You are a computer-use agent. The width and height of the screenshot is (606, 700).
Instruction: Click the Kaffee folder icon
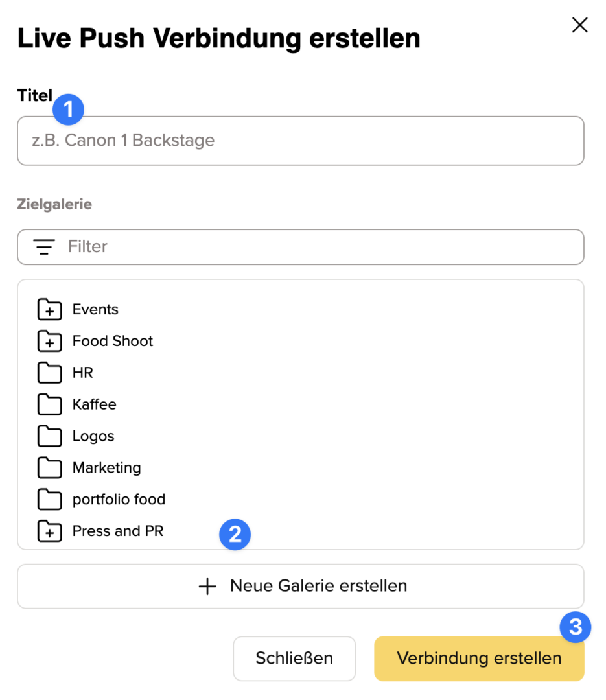[x=49, y=405]
